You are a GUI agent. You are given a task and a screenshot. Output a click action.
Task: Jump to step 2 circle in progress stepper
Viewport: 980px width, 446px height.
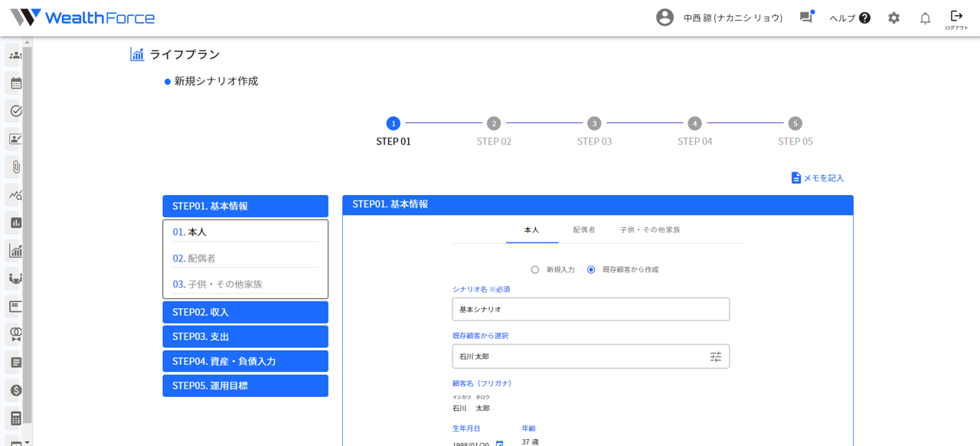pos(494,123)
